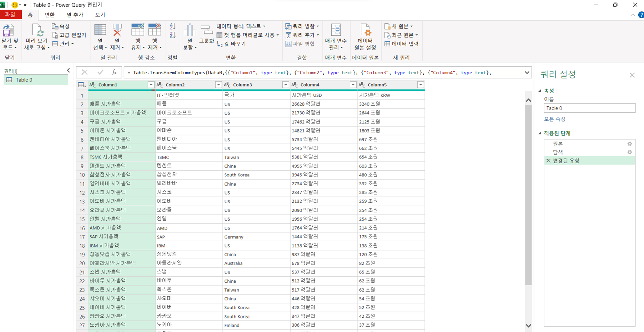Collapse the ribbon with the caret icon
Viewport: 644px width, 332px height.
coord(633,15)
